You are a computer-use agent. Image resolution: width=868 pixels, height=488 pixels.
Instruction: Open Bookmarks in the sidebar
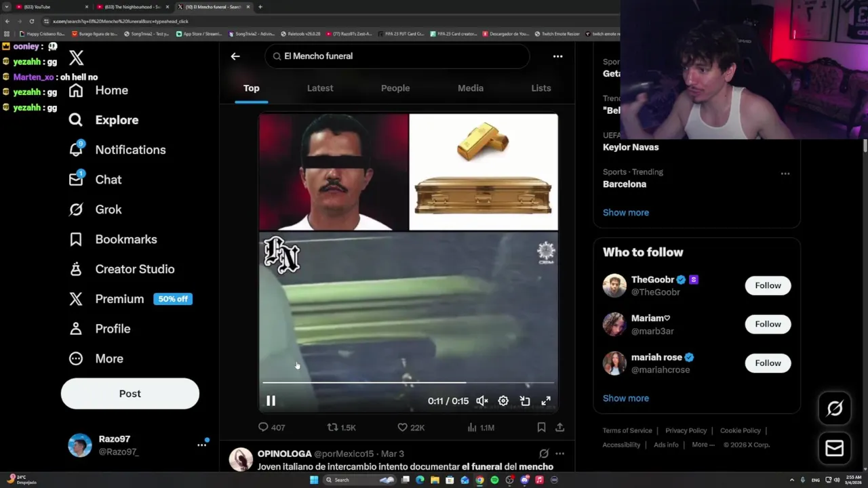point(113,239)
